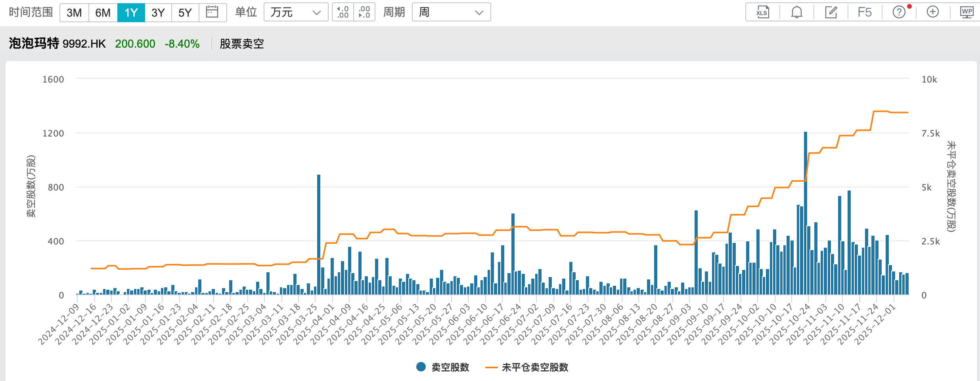
Task: Click the tallest blue short-selling bar in chart
Action: (x=806, y=214)
